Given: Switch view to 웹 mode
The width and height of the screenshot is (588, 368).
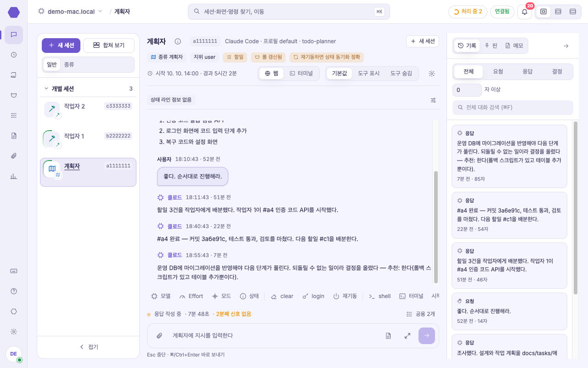Looking at the screenshot, I should click(271, 73).
